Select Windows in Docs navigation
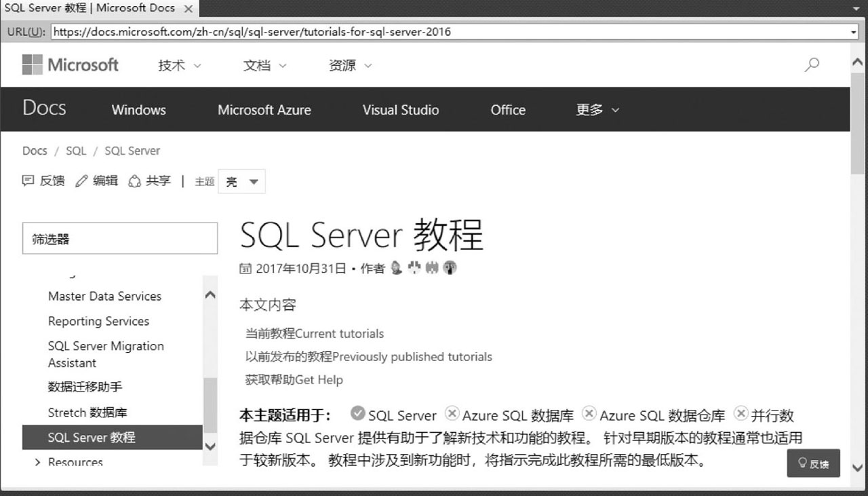 138,110
